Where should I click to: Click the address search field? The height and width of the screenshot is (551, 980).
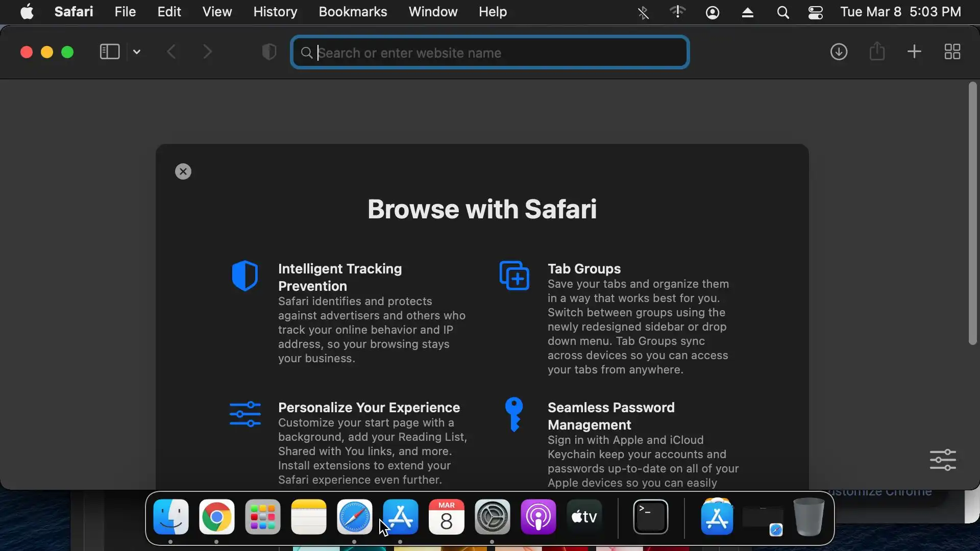490,53
